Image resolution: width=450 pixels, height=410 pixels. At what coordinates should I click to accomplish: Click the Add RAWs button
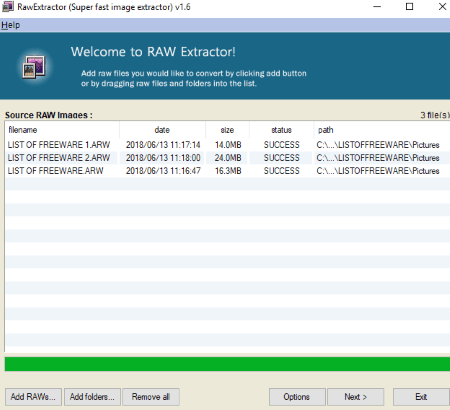33,397
